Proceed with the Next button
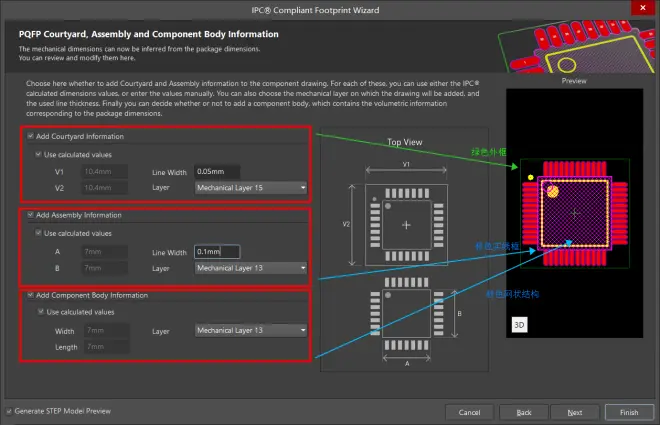The image size is (660, 426). click(x=575, y=413)
